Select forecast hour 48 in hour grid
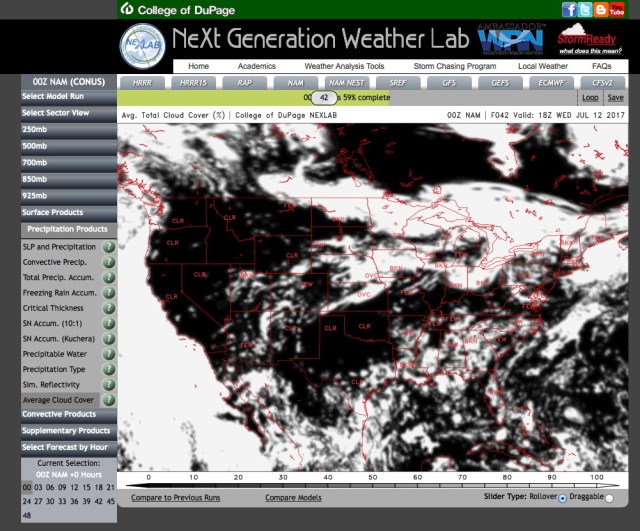640x531 pixels. click(x=27, y=515)
